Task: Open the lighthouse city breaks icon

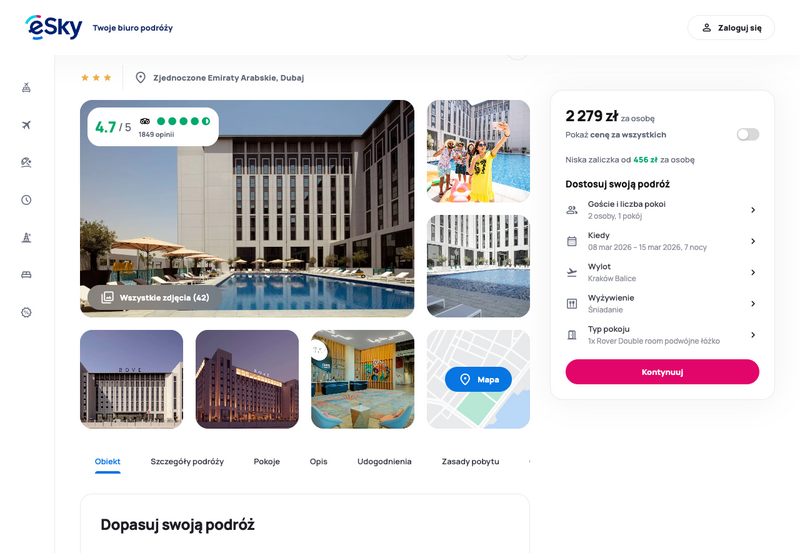Action: pos(27,237)
